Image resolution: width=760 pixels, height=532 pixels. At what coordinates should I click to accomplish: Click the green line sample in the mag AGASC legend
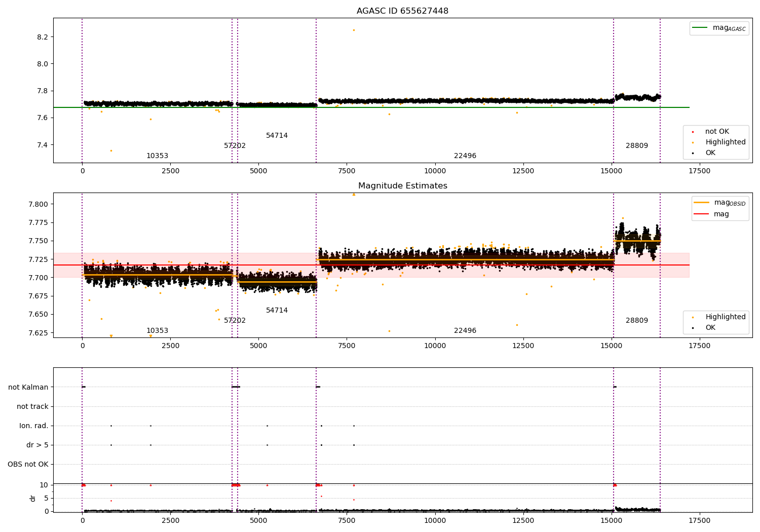point(700,28)
